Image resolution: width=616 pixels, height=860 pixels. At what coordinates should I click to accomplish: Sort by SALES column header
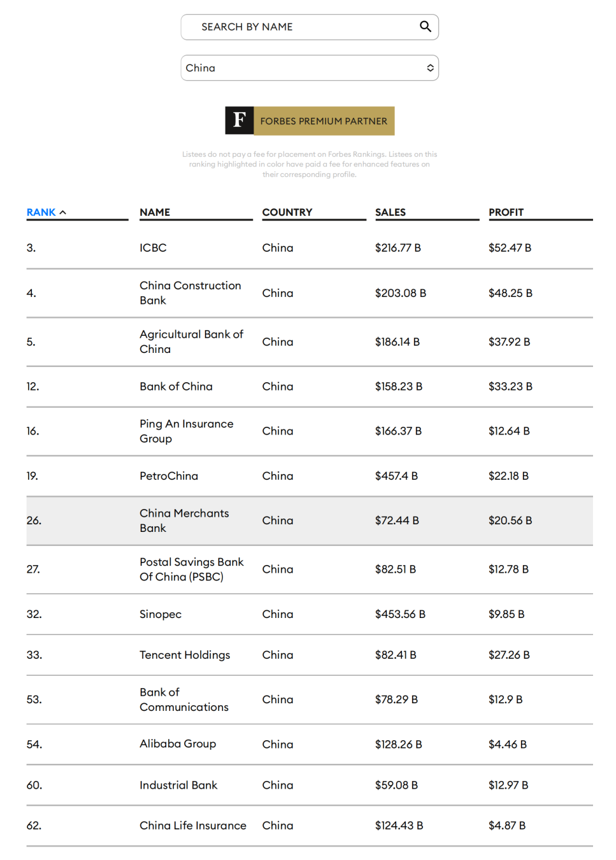pyautogui.click(x=390, y=212)
